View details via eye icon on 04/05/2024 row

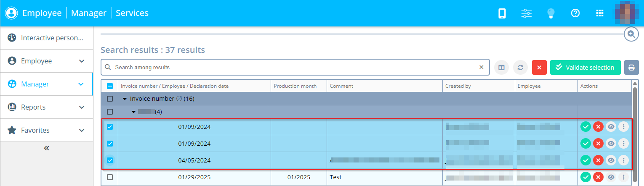coord(611,160)
